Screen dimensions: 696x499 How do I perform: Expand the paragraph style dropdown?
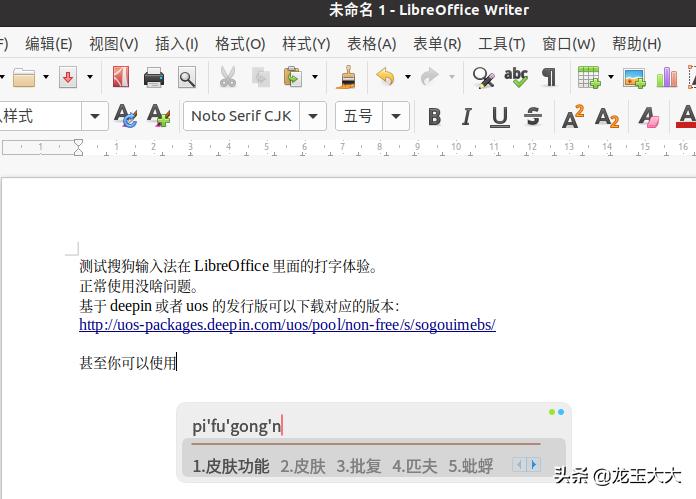[95, 116]
